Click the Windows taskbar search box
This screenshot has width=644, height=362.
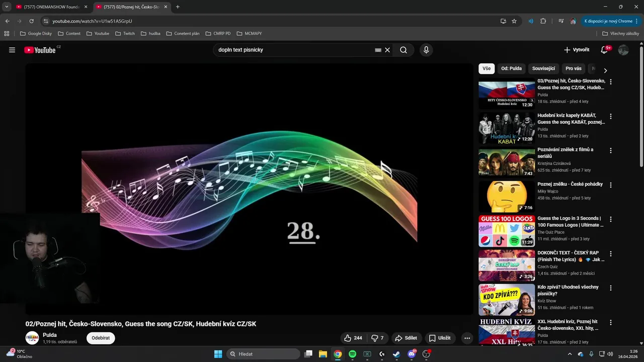coord(263,354)
